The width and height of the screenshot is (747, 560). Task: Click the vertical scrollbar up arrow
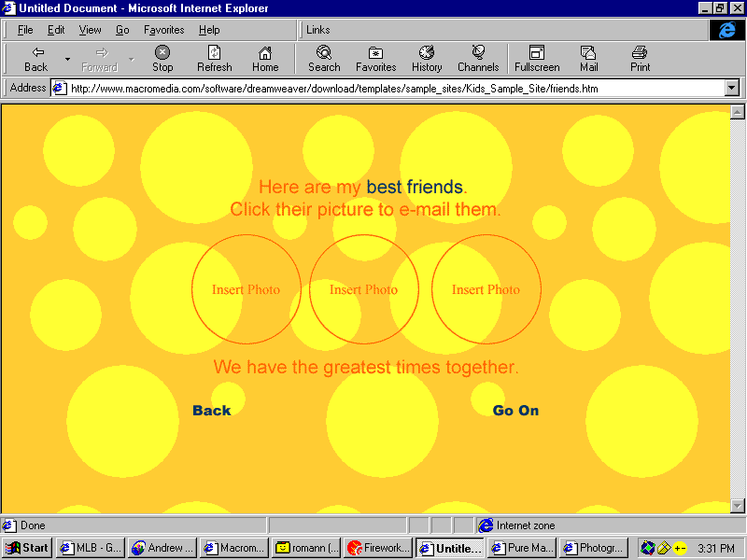click(x=737, y=112)
